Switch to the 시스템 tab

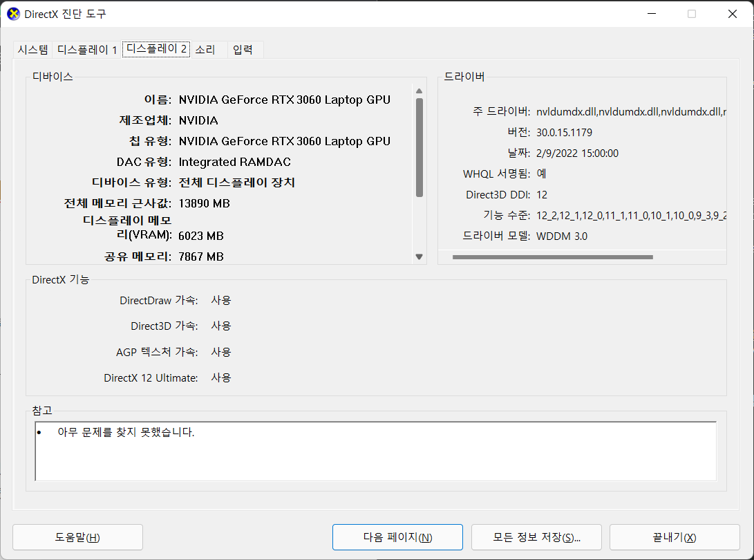pos(32,50)
